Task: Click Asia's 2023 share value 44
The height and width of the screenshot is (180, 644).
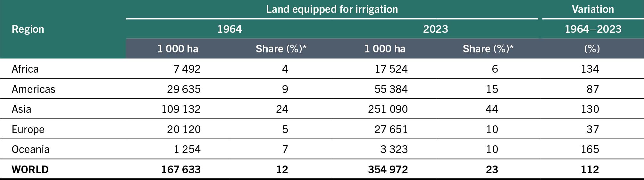Action: [x=492, y=109]
